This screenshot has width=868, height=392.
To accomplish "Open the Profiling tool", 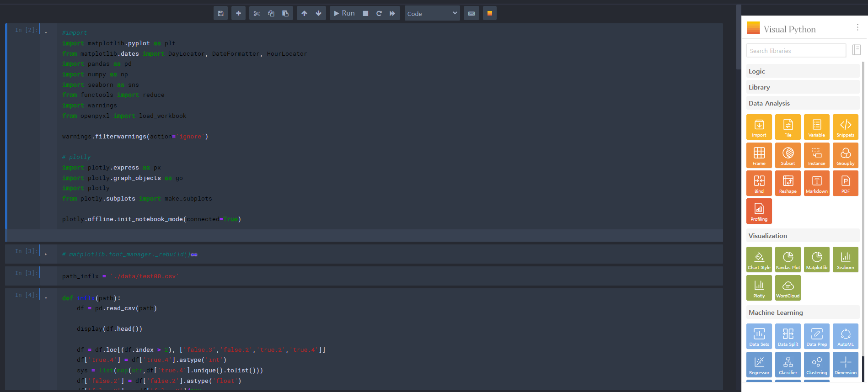I will (x=759, y=211).
